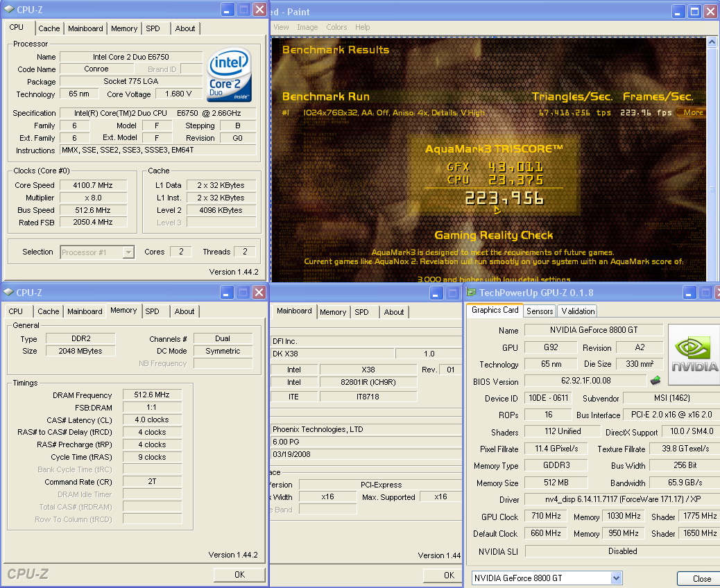720x588 pixels.
Task: Open the Processor #1 selection dropdown
Action: (128, 252)
